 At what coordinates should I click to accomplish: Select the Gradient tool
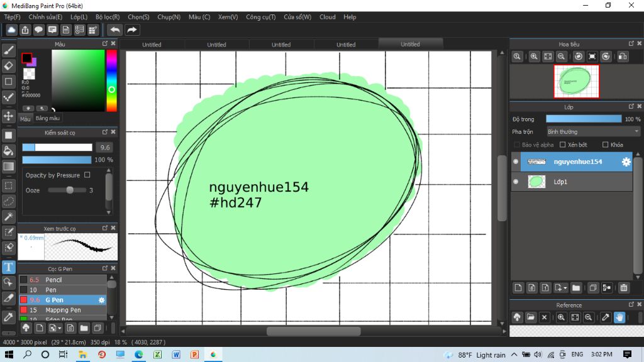[8, 166]
